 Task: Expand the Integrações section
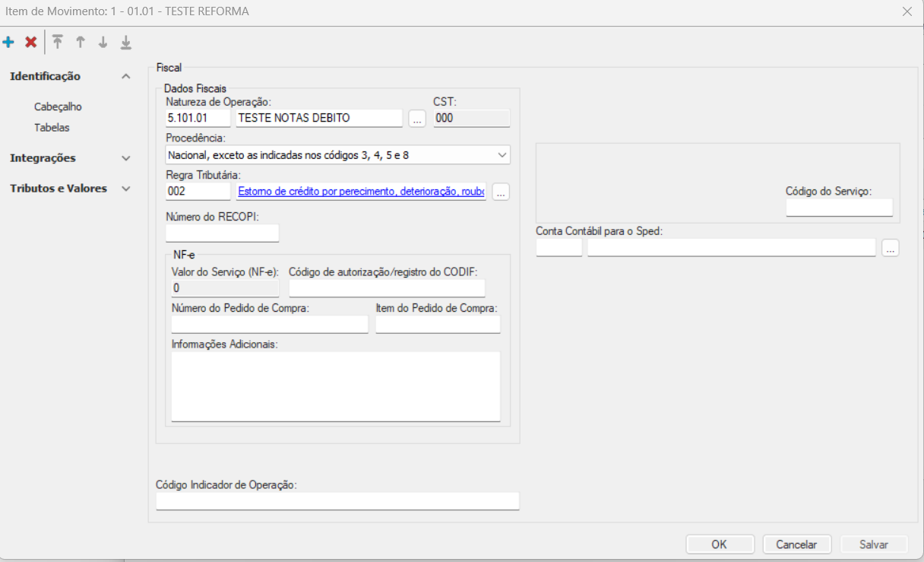click(x=126, y=158)
